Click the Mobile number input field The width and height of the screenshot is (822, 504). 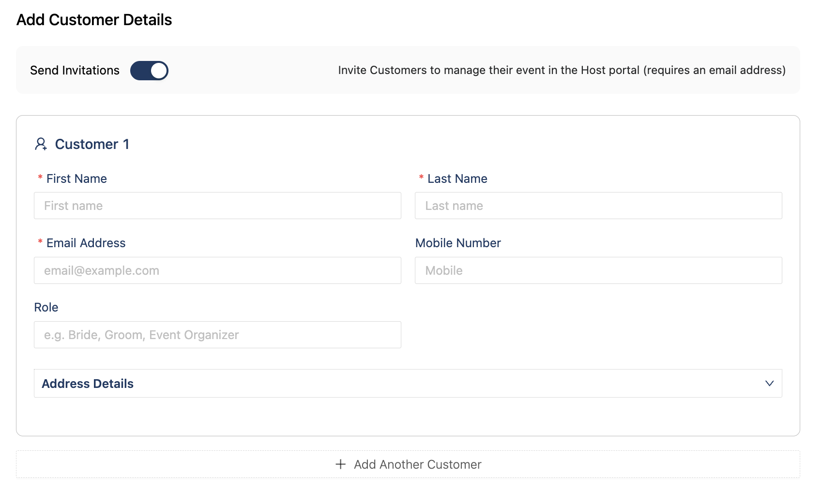point(598,270)
